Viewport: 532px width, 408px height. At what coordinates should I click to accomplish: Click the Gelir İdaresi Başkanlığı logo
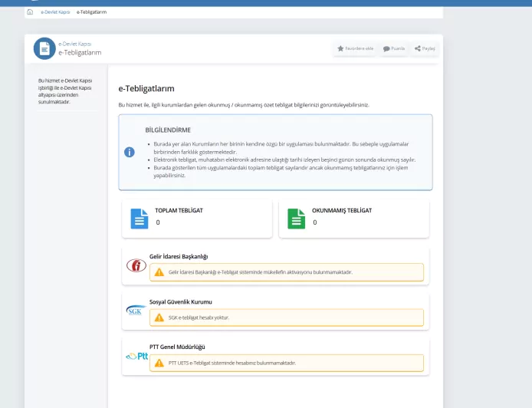pyautogui.click(x=136, y=266)
